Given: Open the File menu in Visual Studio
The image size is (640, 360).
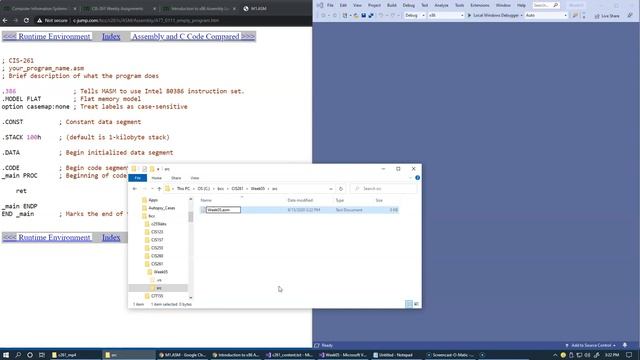Looking at the screenshot, I should coord(330,5).
